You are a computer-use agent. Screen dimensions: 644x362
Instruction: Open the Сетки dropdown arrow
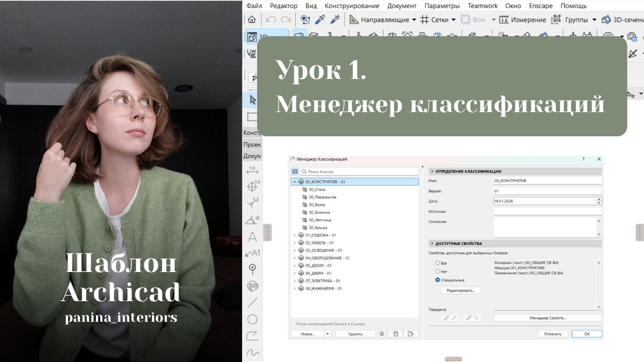click(x=453, y=20)
